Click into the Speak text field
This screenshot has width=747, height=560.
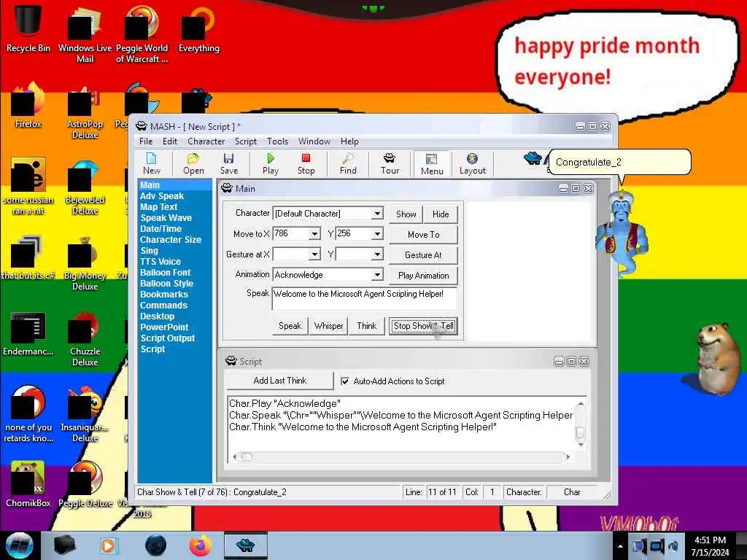click(x=365, y=298)
